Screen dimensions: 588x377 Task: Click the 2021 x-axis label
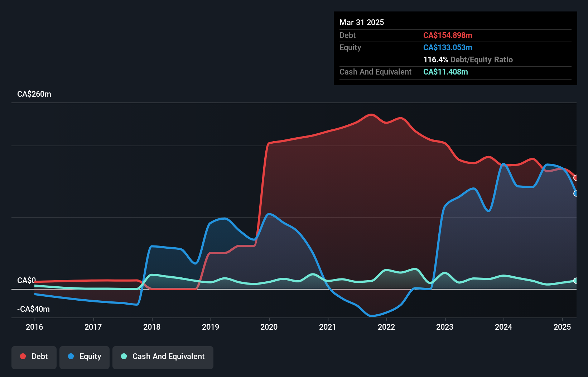tap(328, 327)
